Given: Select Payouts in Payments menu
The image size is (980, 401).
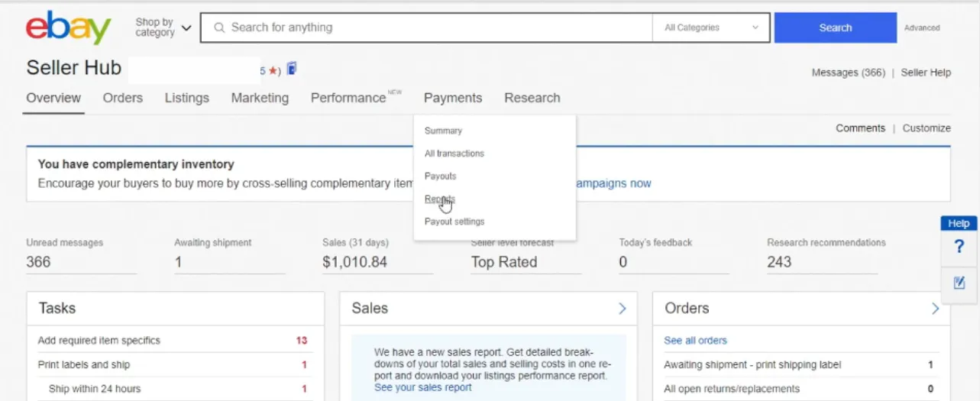Looking at the screenshot, I should coord(440,176).
